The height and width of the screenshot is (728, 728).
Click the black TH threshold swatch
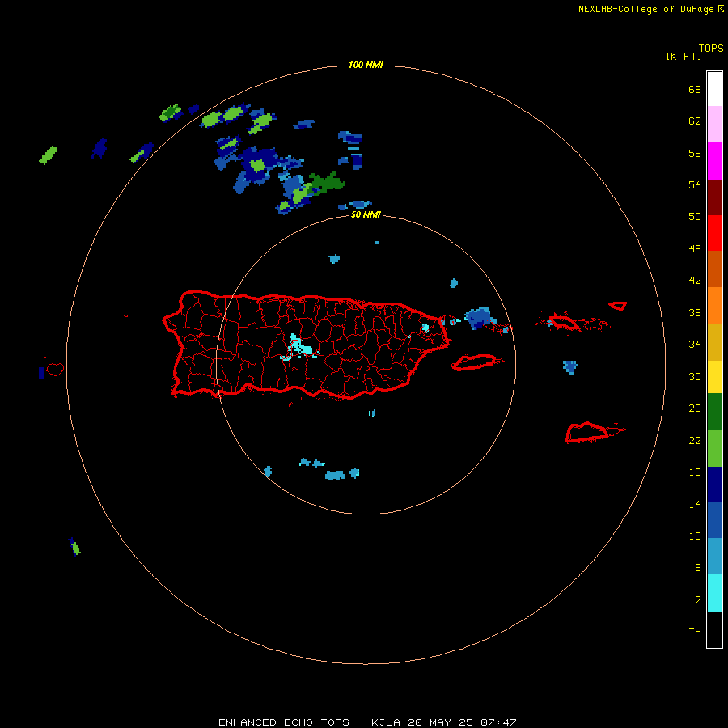(714, 629)
